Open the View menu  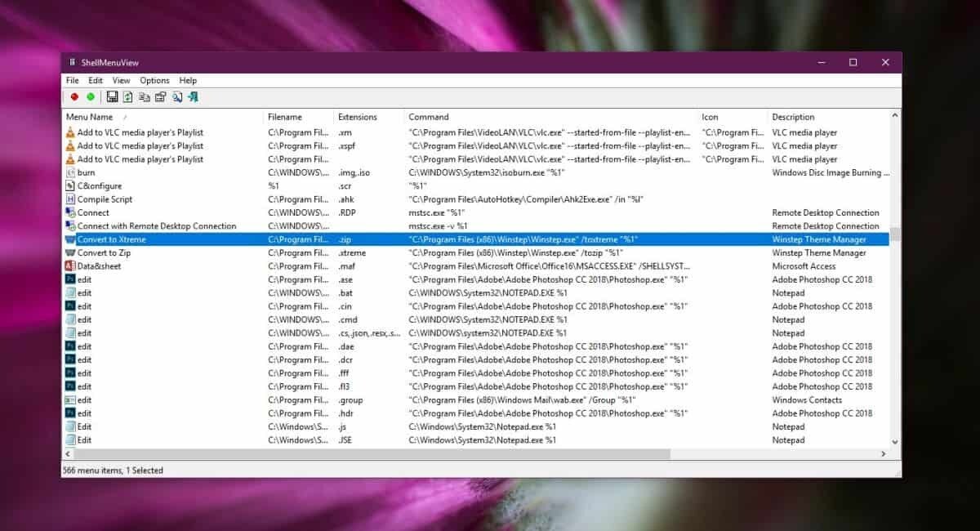(121, 80)
